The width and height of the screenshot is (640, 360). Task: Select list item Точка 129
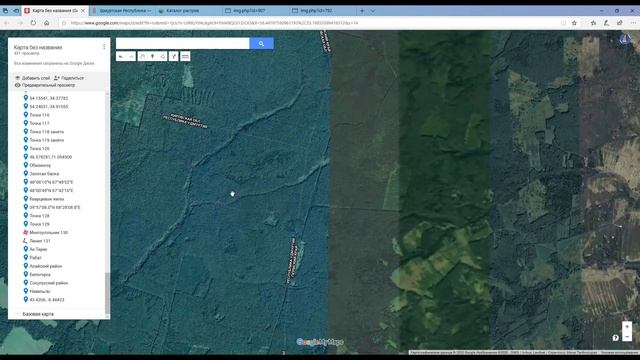(x=39, y=224)
